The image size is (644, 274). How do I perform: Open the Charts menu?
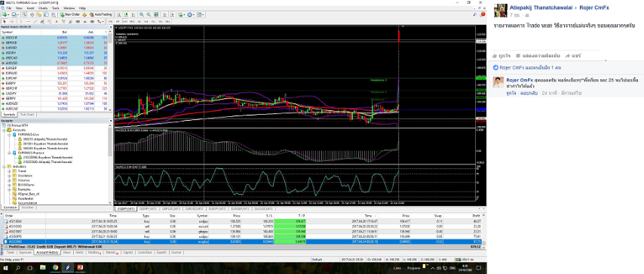(43, 8)
